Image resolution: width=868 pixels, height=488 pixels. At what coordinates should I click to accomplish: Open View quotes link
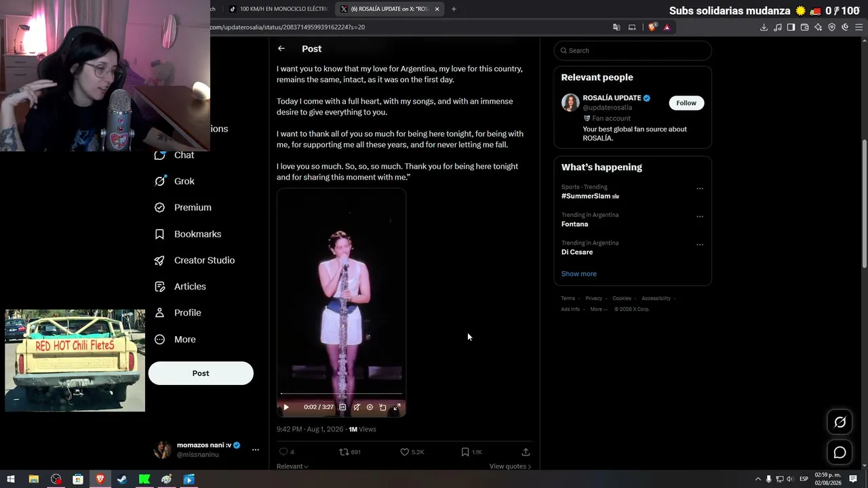pyautogui.click(x=510, y=466)
